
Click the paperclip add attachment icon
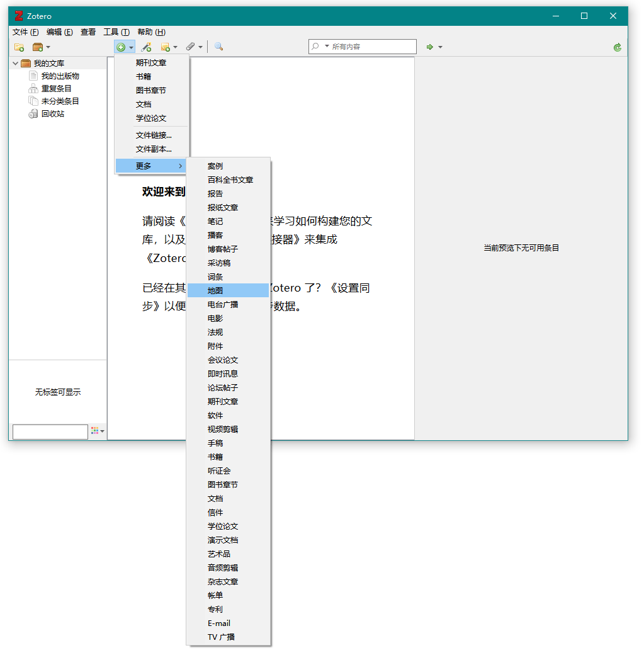pos(191,47)
